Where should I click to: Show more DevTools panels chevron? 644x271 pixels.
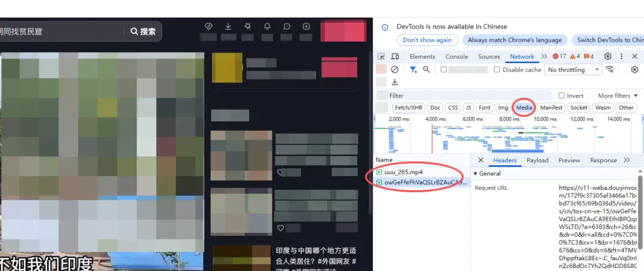[x=544, y=56]
